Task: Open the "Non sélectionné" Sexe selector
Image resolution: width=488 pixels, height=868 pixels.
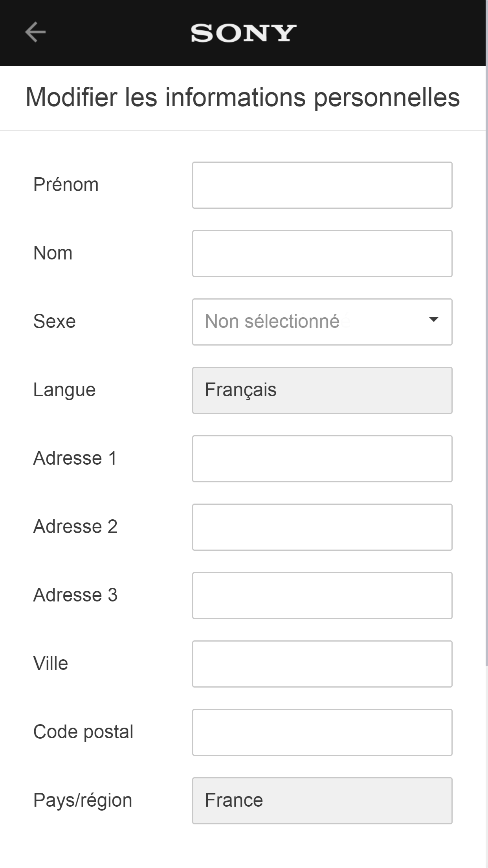Action: coord(299,322)
